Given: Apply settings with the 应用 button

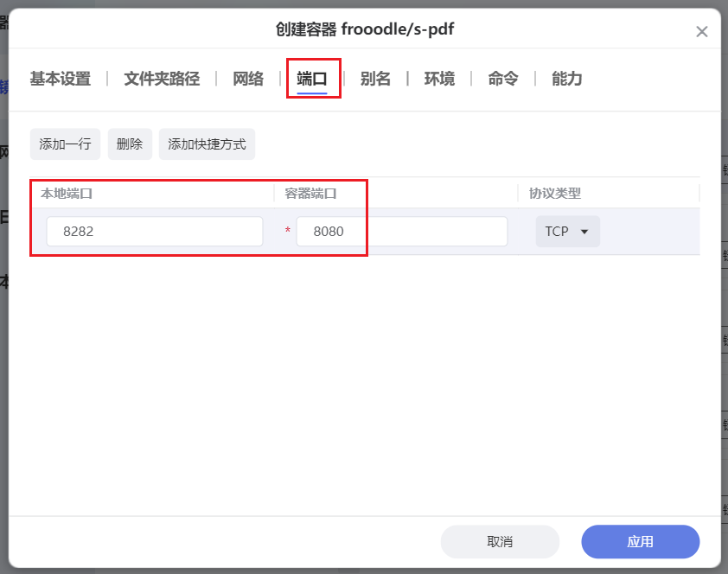Looking at the screenshot, I should pyautogui.click(x=640, y=542).
